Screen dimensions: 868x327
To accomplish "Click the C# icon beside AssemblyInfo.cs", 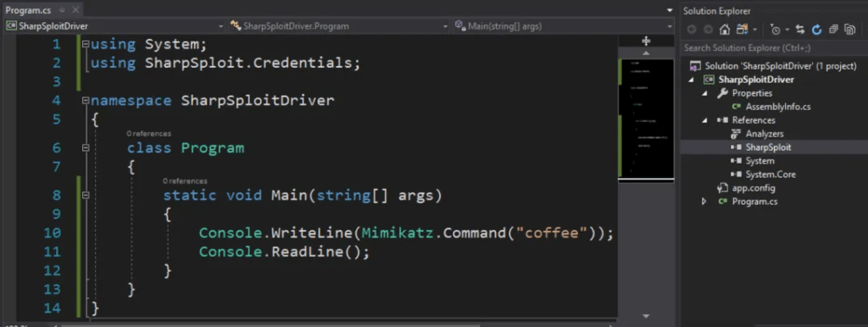I will (736, 107).
